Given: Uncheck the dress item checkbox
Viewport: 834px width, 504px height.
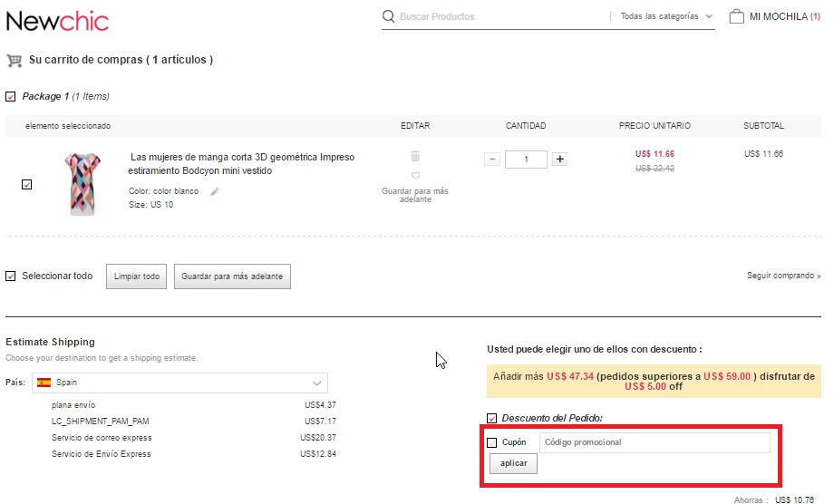Looking at the screenshot, I should coord(26,184).
